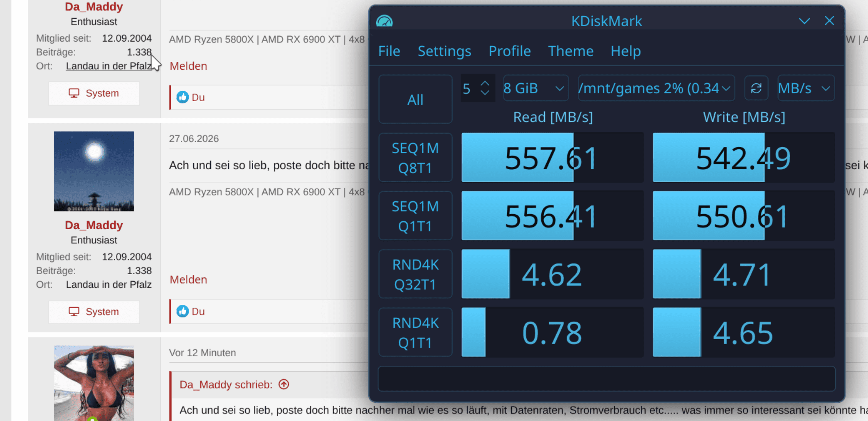Image resolution: width=868 pixels, height=421 pixels.
Task: Click the up-arrow icon after 'Da_Maddy schrieb:'
Action: pyautogui.click(x=284, y=384)
